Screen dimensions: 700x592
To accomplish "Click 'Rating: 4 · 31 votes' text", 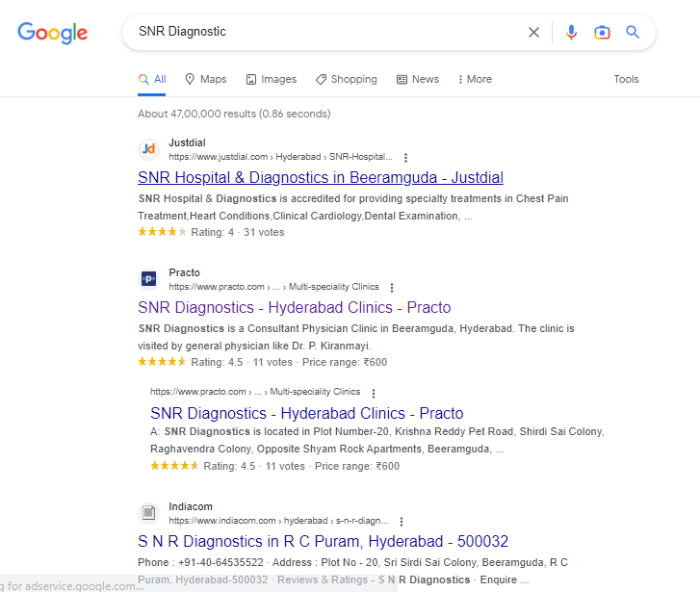I will pyautogui.click(x=238, y=232).
